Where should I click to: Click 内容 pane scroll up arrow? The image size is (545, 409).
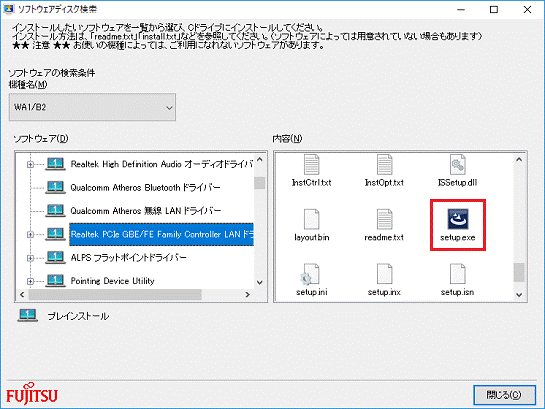519,159
